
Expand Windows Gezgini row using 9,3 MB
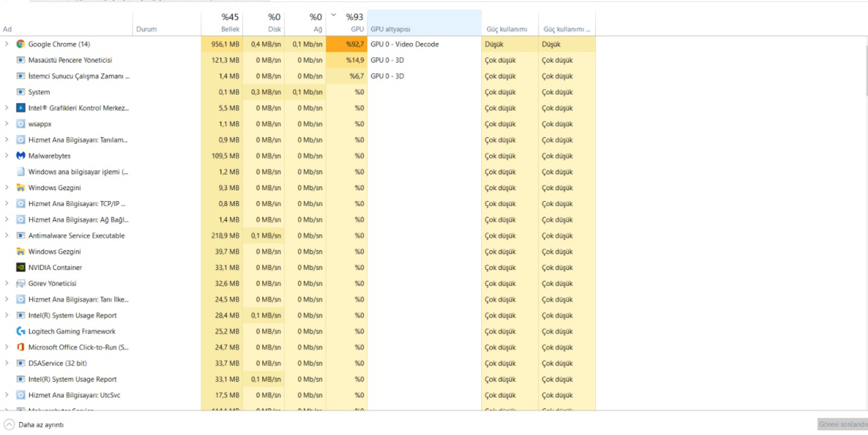pos(7,187)
